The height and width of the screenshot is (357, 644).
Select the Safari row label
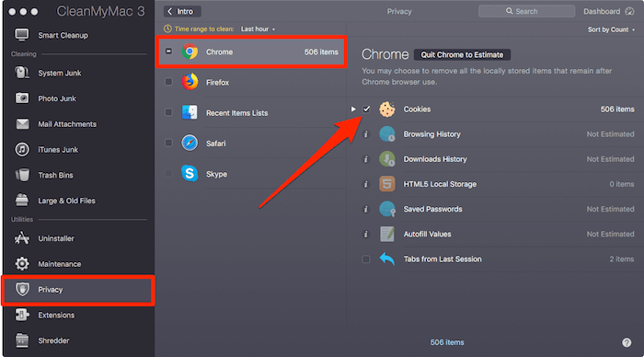click(215, 144)
